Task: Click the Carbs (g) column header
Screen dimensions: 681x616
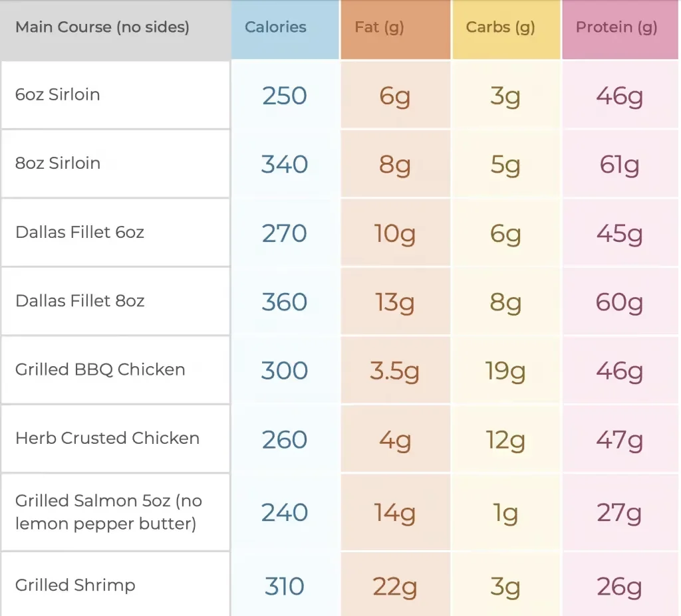Action: (500, 27)
